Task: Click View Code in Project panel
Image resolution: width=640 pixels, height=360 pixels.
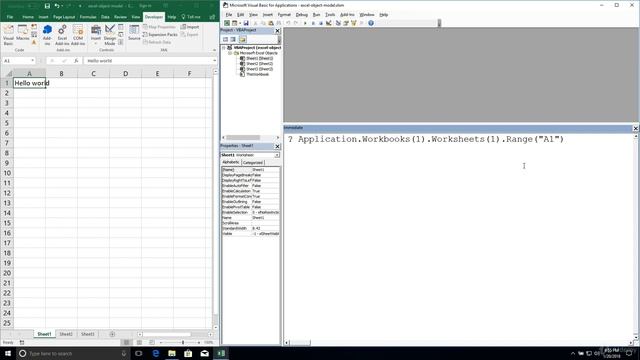Action: [225, 39]
